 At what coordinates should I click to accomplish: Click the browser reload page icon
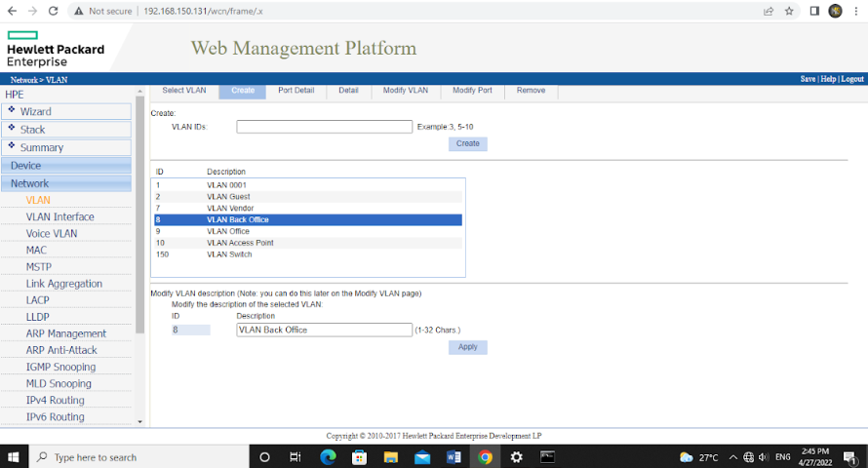click(53, 11)
